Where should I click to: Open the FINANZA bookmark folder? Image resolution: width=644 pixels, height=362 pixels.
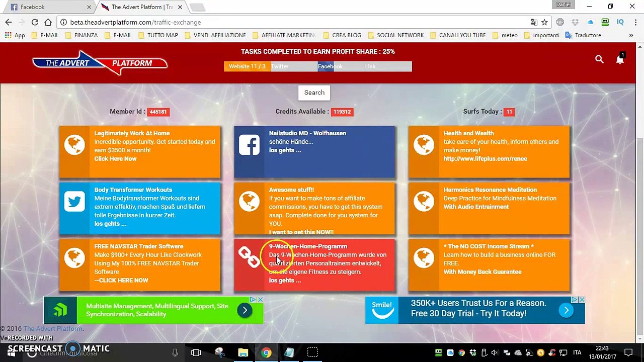coord(81,35)
